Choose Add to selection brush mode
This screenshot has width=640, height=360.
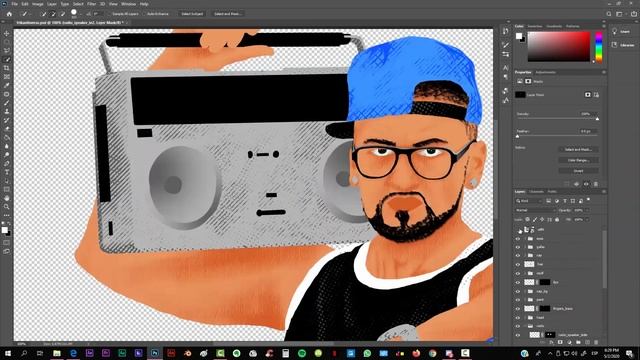click(53, 14)
